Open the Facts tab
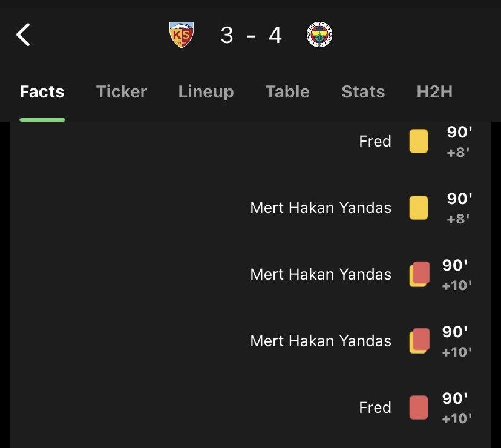Viewport: 501px width, 448px height. (42, 92)
